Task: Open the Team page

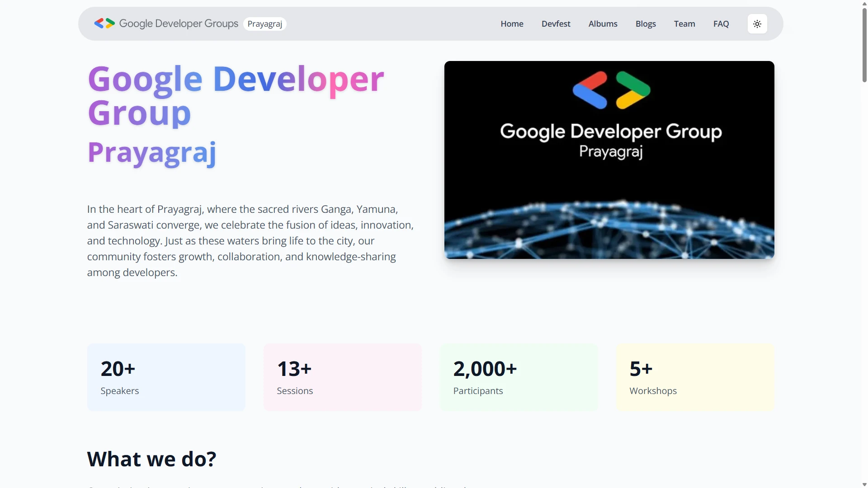Action: pyautogui.click(x=684, y=23)
